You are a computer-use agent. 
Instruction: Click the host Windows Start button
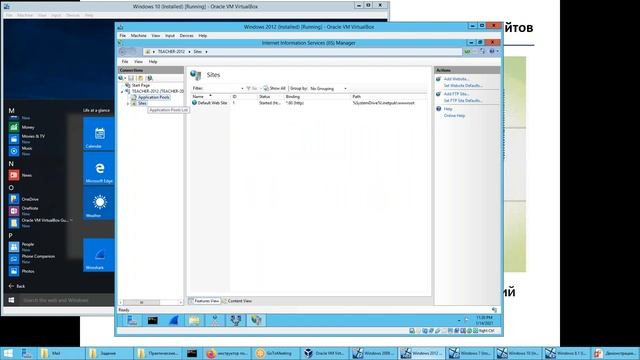(x=8, y=353)
